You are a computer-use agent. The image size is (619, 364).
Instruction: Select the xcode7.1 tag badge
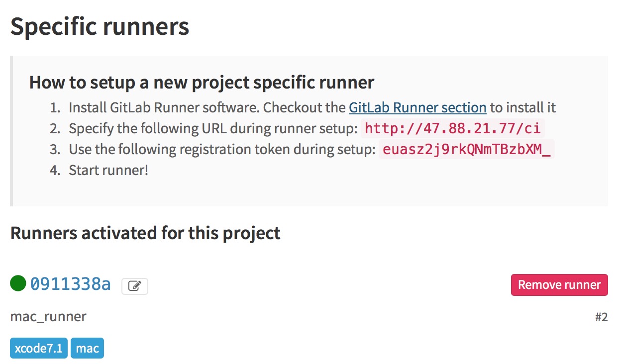[38, 348]
